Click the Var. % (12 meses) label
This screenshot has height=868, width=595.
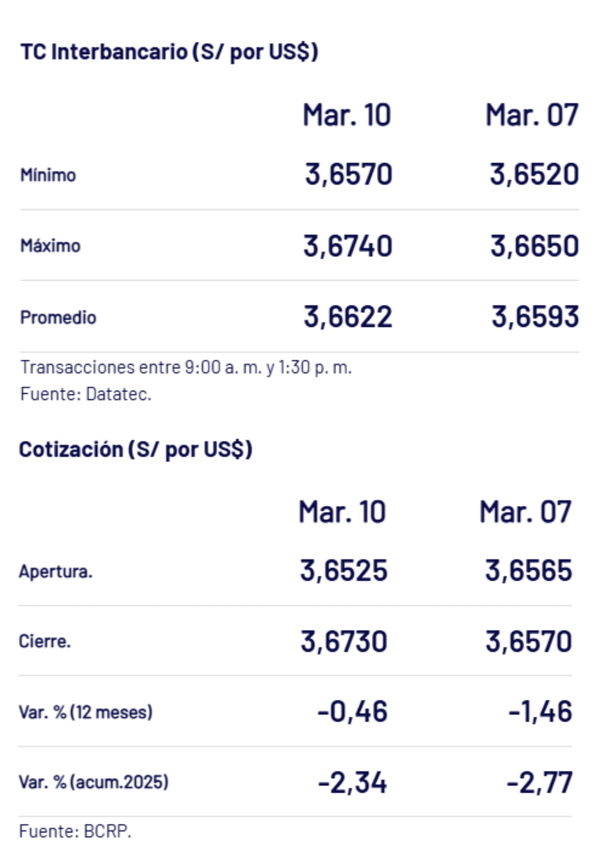(85, 712)
